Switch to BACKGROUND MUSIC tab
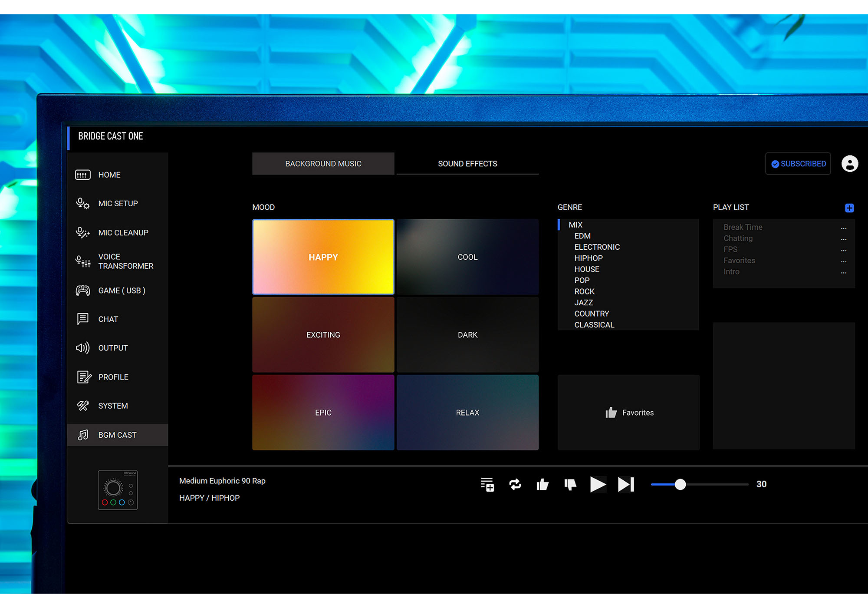868x608 pixels. pos(323,164)
